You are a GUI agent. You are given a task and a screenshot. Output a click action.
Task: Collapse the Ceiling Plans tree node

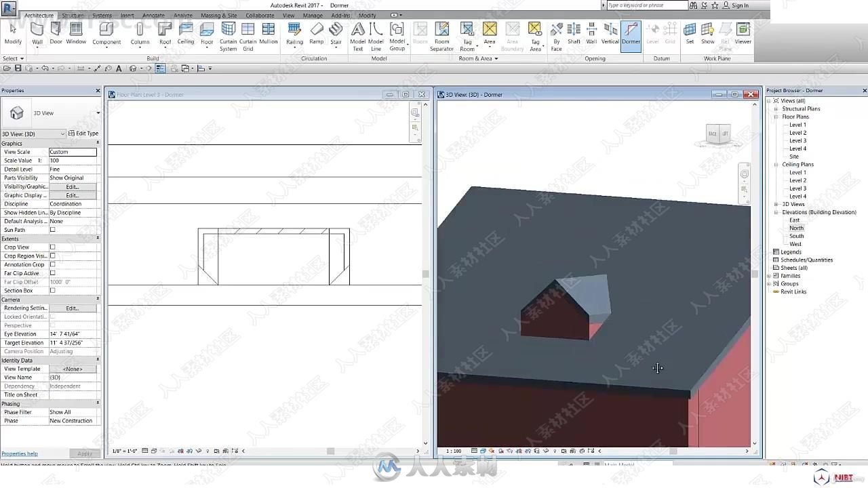776,164
